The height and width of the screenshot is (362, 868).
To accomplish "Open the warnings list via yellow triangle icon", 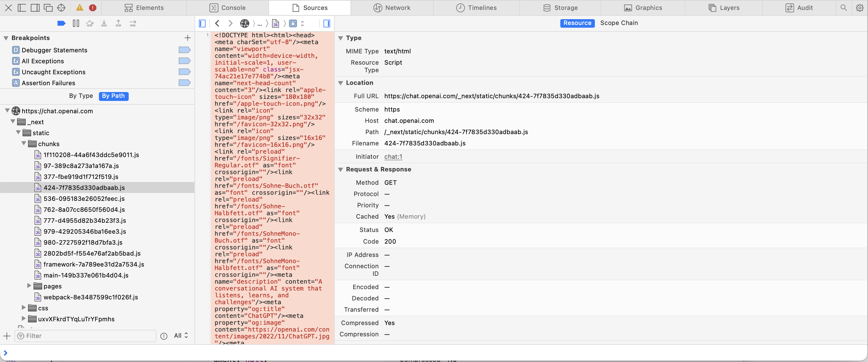I will [x=79, y=8].
